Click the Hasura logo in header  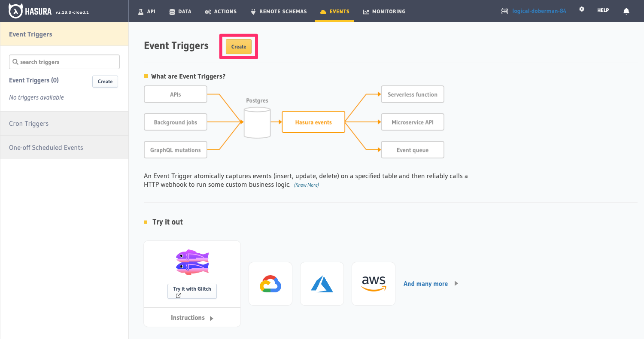click(31, 11)
